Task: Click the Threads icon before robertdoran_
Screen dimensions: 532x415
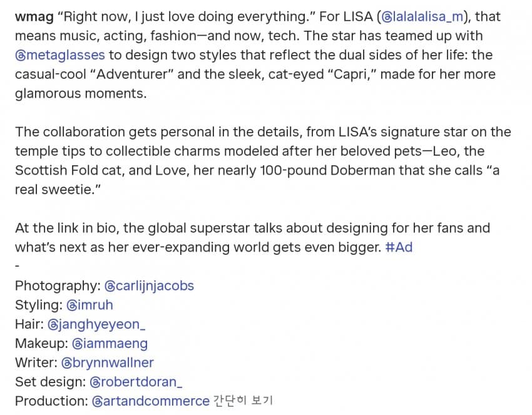Action: click(x=95, y=382)
